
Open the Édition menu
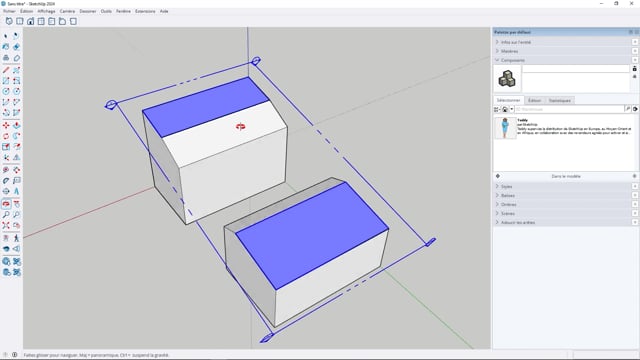pos(27,11)
